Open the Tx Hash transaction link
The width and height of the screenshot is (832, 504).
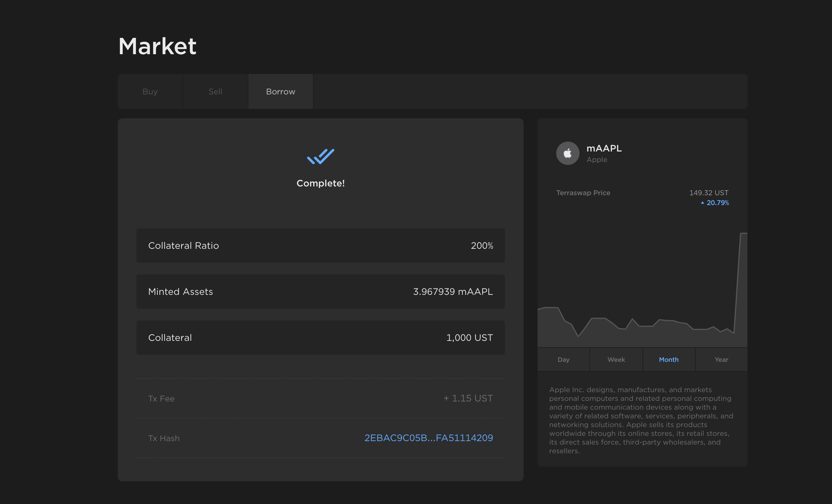tap(429, 438)
